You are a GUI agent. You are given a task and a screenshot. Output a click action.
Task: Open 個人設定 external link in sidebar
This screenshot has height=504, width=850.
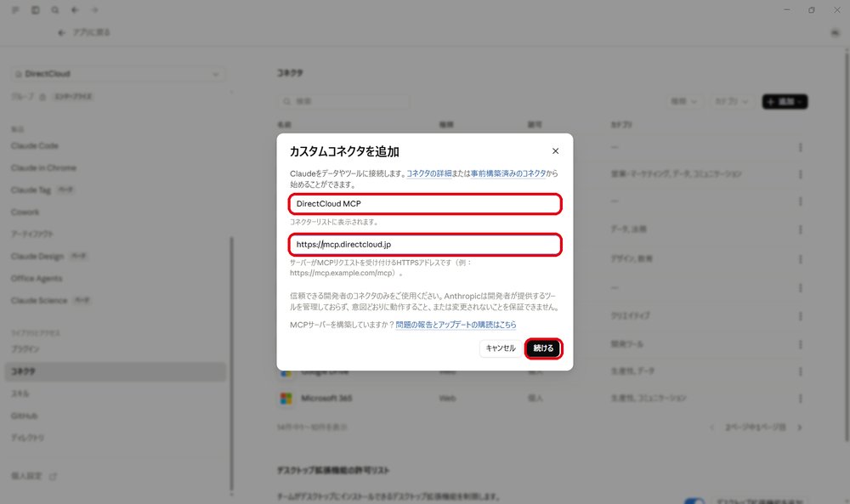tap(34, 476)
